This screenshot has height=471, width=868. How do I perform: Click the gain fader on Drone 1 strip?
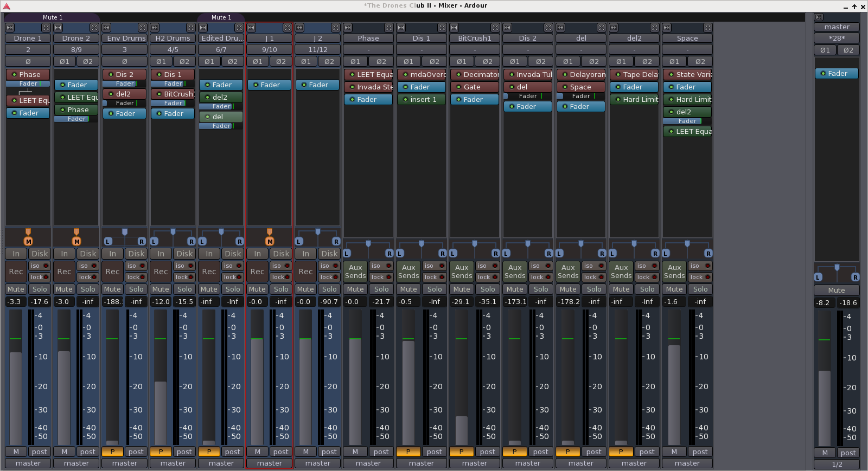[16, 378]
